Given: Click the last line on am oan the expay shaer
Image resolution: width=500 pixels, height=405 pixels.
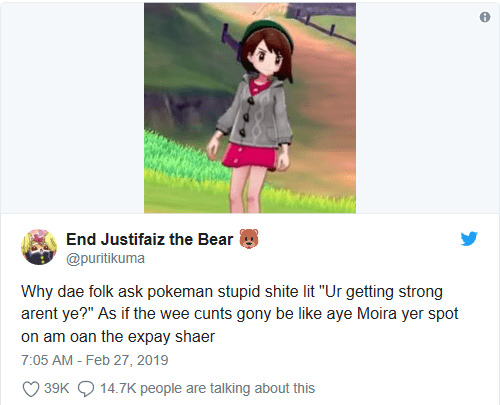Looking at the screenshot, I should click(x=118, y=337).
